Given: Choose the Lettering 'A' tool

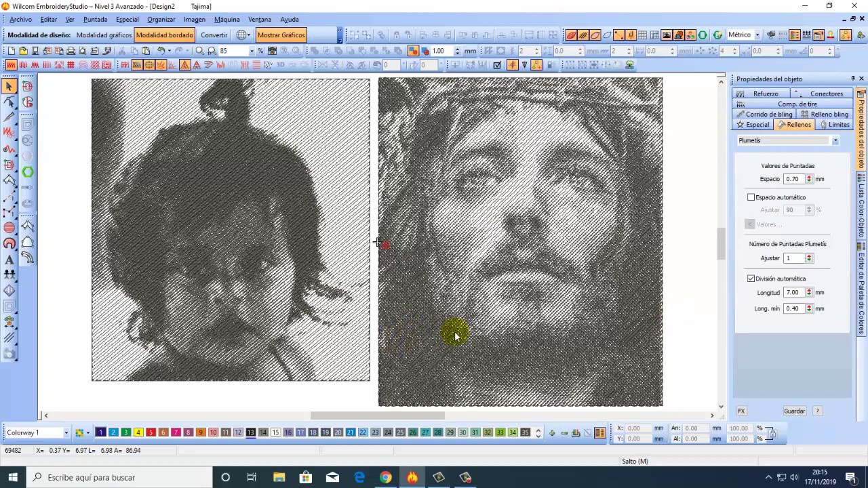Looking at the screenshot, I should tap(9, 259).
